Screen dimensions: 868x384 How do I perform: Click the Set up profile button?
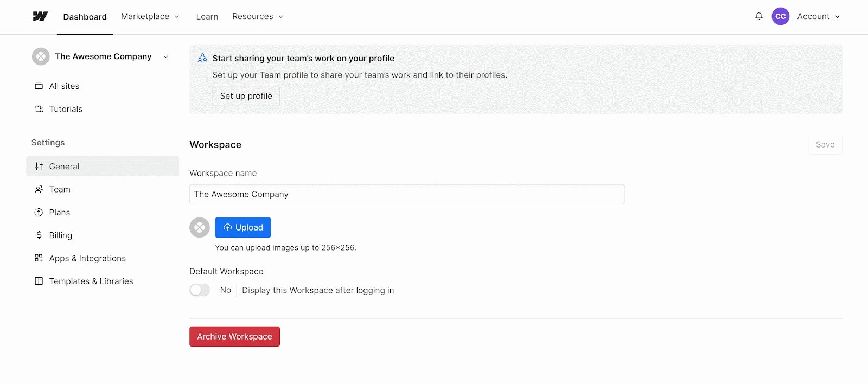[246, 95]
